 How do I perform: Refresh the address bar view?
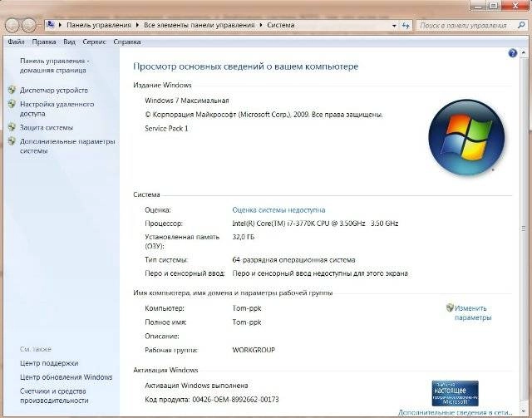coord(406,26)
